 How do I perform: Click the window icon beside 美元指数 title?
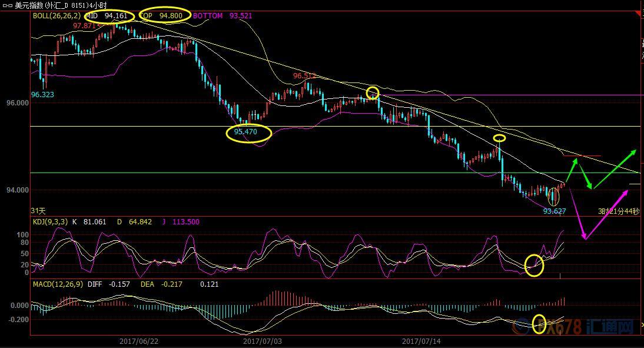pos(7,5)
